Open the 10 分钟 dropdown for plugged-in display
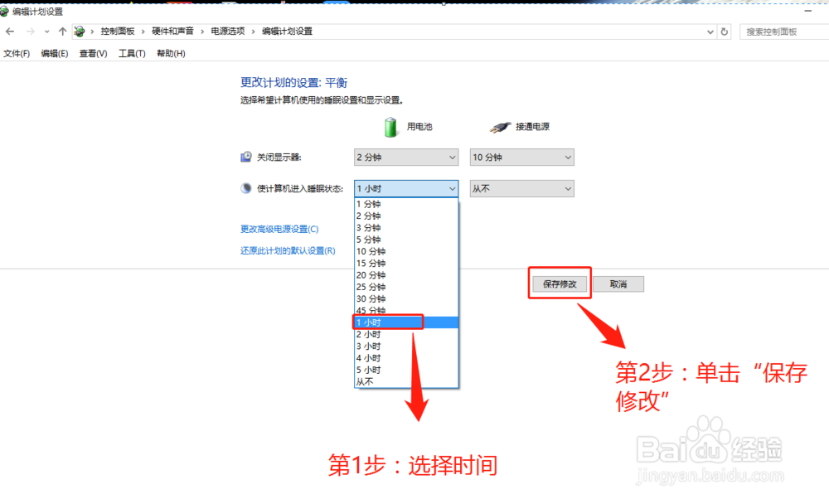Image resolution: width=829 pixels, height=504 pixels. point(521,157)
